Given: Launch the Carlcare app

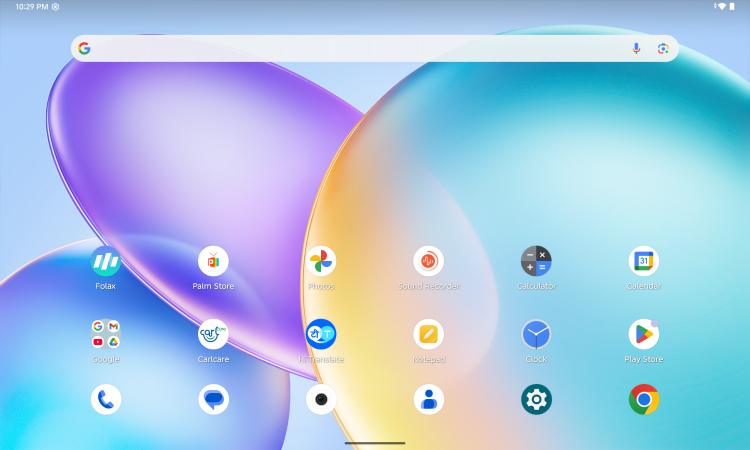Looking at the screenshot, I should tap(213, 334).
